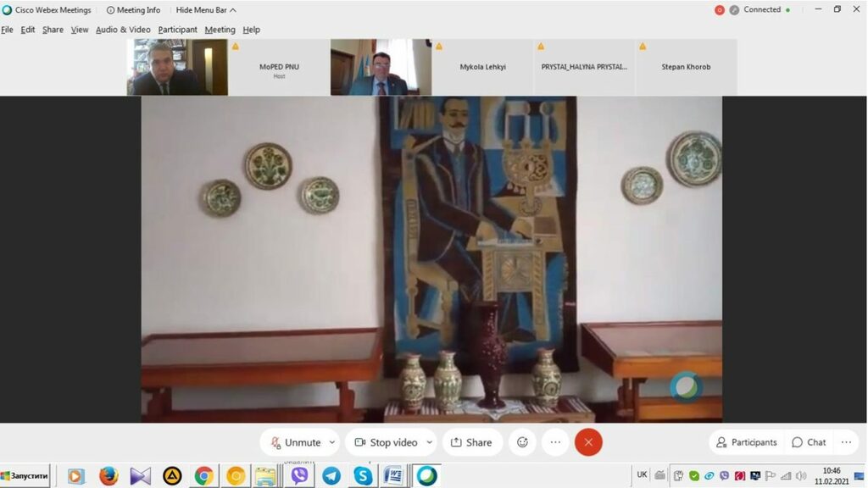Click the Meeting Info button
Viewport: 868px width, 488px height.
point(133,10)
